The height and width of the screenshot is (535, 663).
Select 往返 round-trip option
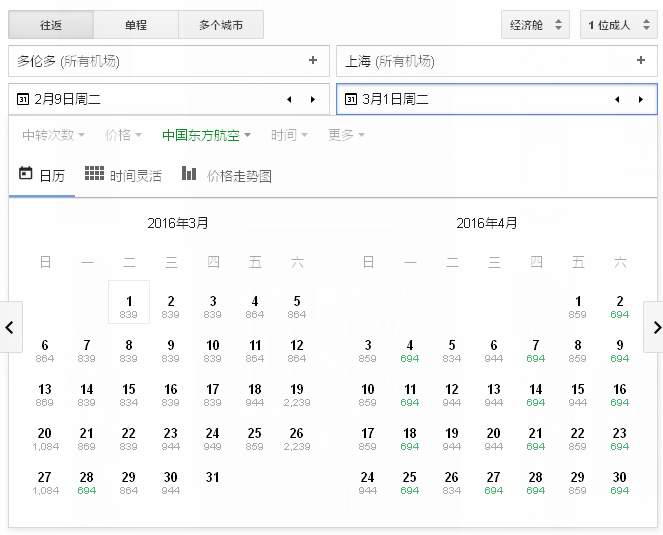tap(50, 24)
